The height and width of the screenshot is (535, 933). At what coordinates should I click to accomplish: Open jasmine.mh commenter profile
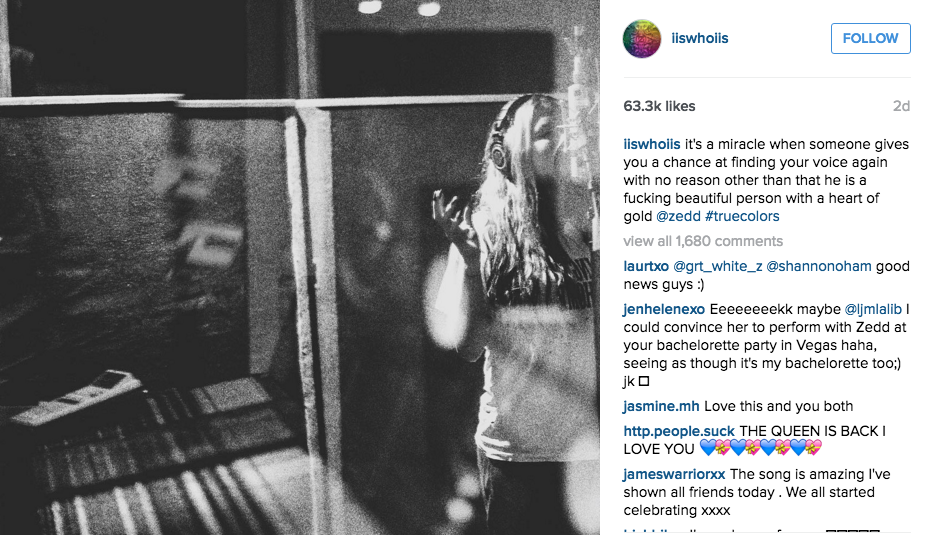tap(661, 406)
